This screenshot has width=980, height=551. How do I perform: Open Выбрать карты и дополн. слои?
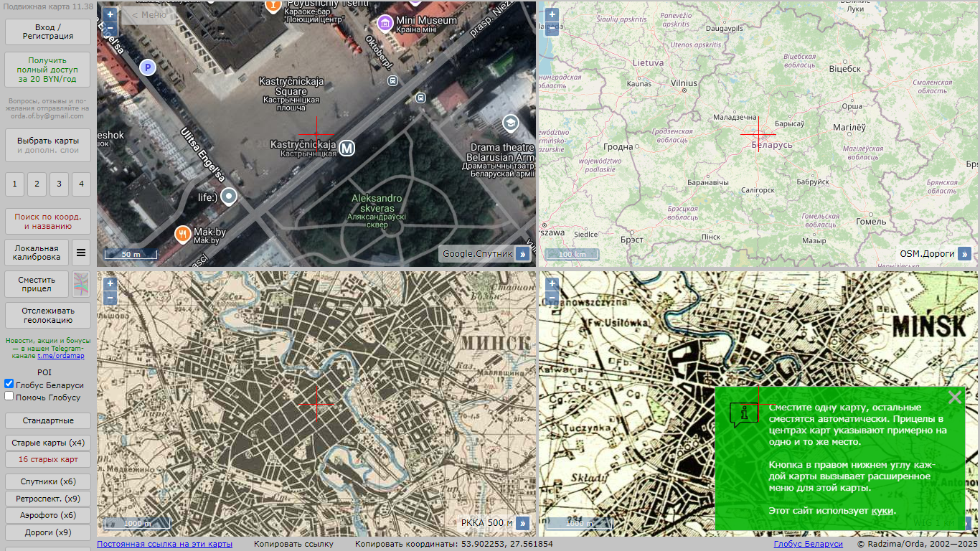coord(48,146)
